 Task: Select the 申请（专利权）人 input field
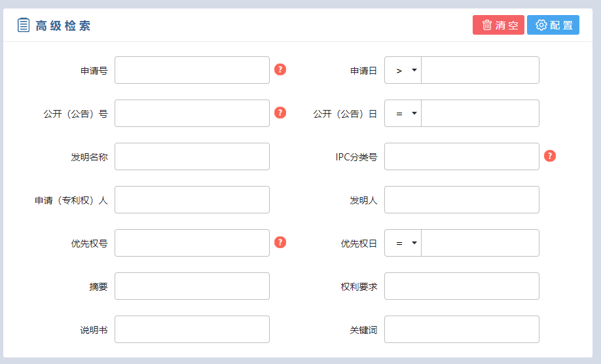(x=192, y=200)
